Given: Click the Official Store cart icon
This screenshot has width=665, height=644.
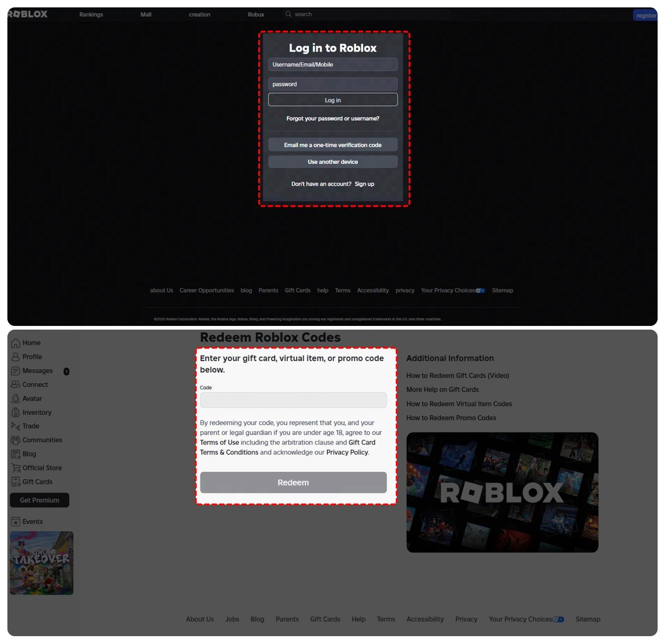Looking at the screenshot, I should (x=16, y=468).
